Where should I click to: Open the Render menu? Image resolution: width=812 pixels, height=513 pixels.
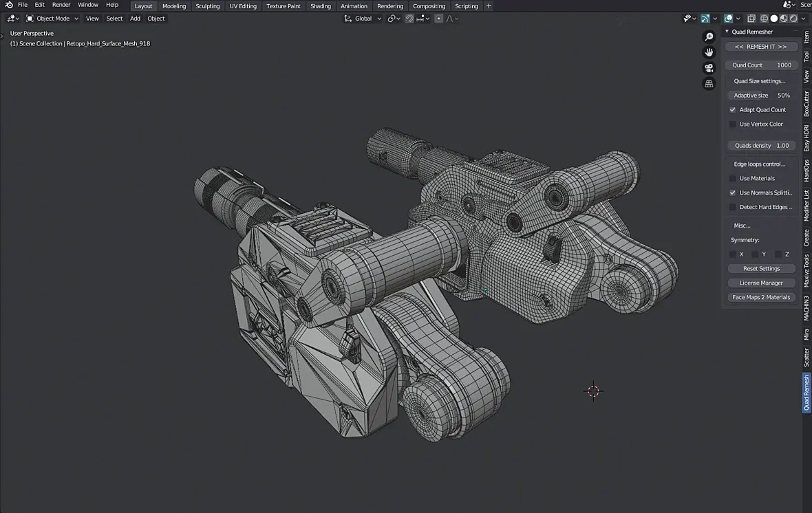61,5
